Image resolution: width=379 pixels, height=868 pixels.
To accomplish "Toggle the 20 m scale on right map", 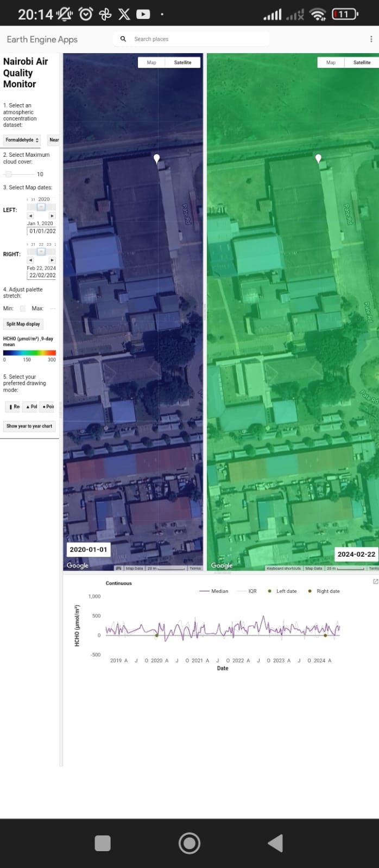I will click(345, 569).
